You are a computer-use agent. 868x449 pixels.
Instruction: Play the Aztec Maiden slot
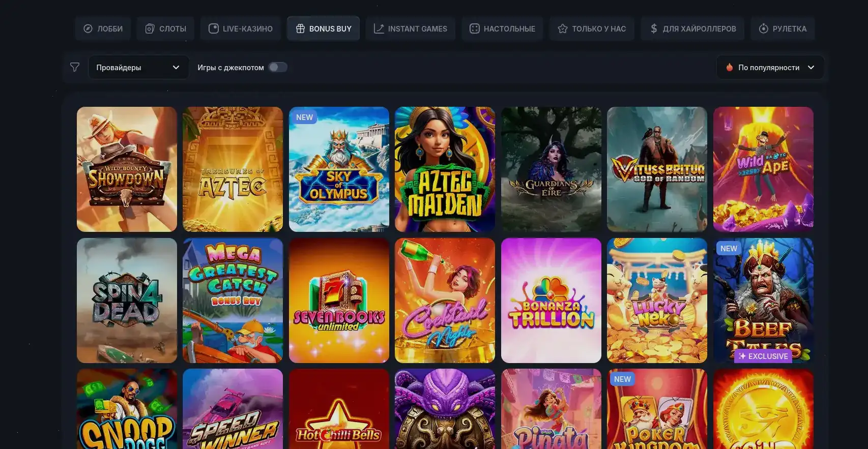click(445, 169)
